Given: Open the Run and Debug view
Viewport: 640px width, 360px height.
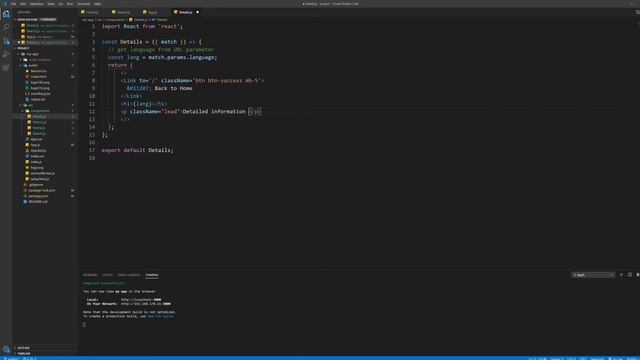Looking at the screenshot, I should [x=6, y=54].
